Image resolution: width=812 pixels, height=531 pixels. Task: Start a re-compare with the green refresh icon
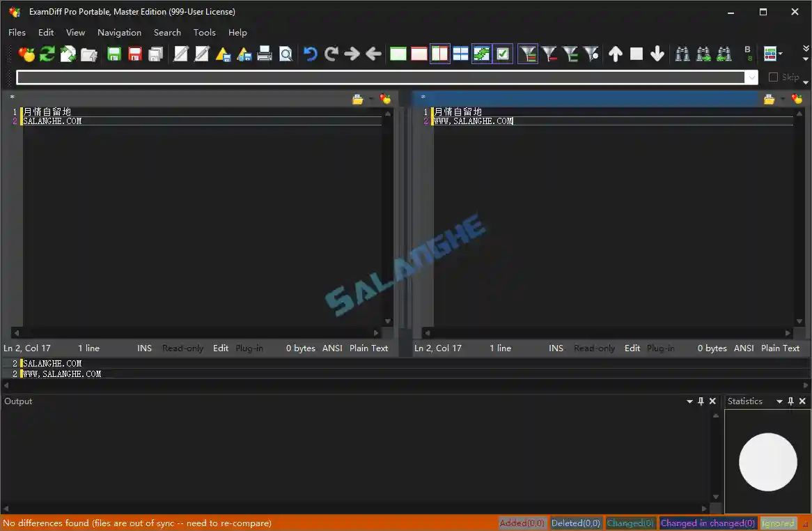47,54
